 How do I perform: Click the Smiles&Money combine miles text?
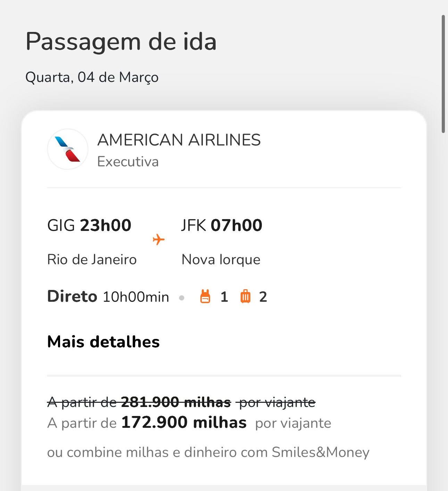coord(208,452)
